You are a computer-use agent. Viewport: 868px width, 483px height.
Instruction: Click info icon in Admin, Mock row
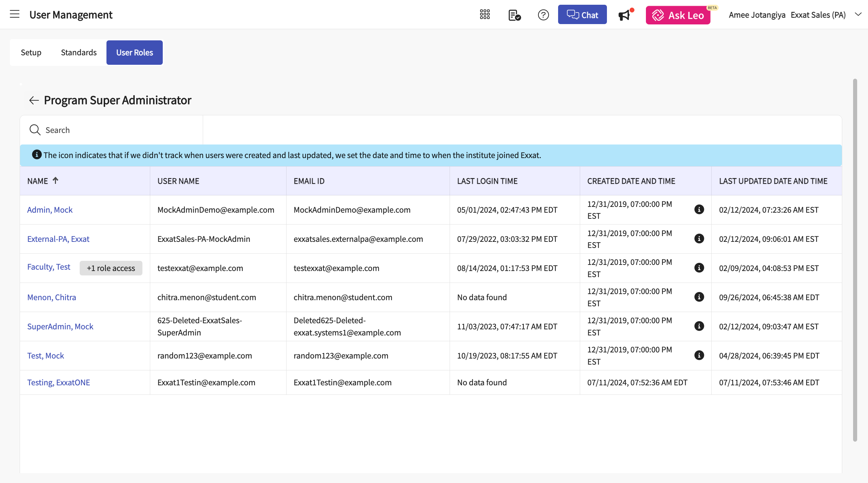point(699,210)
